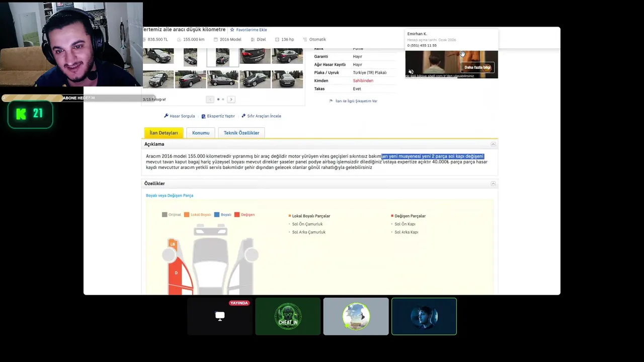Click the Daha fazla bilgi ad button
The image size is (644, 362).
477,67
